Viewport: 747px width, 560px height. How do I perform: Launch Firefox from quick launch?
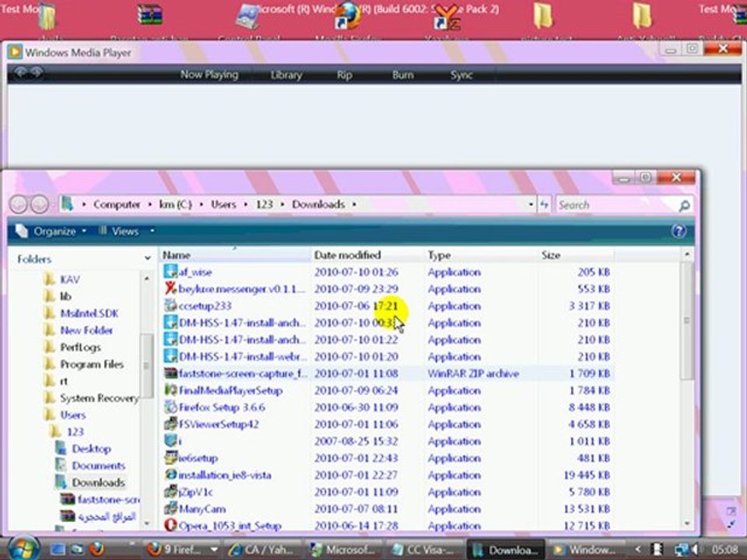pos(96,549)
